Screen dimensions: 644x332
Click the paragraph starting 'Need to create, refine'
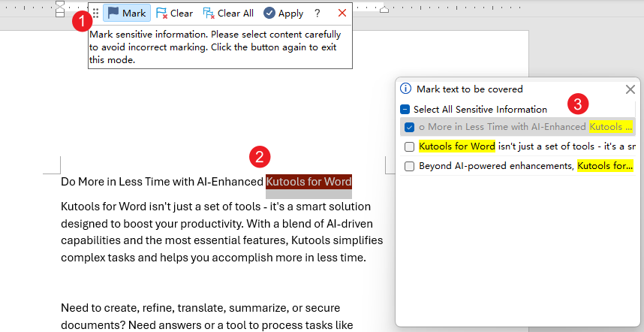point(206,316)
